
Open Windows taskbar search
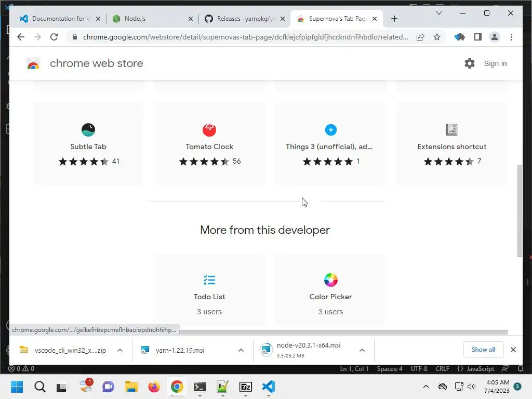pos(39,387)
